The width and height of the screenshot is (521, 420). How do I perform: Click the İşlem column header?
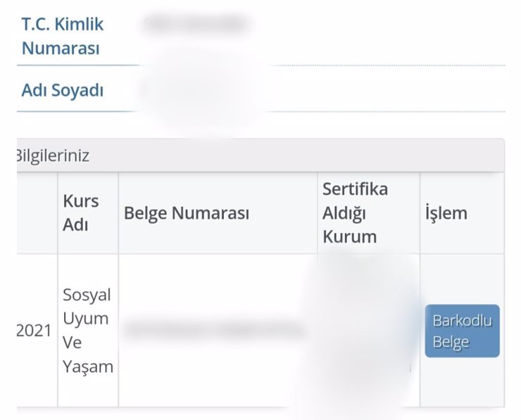[x=446, y=213]
